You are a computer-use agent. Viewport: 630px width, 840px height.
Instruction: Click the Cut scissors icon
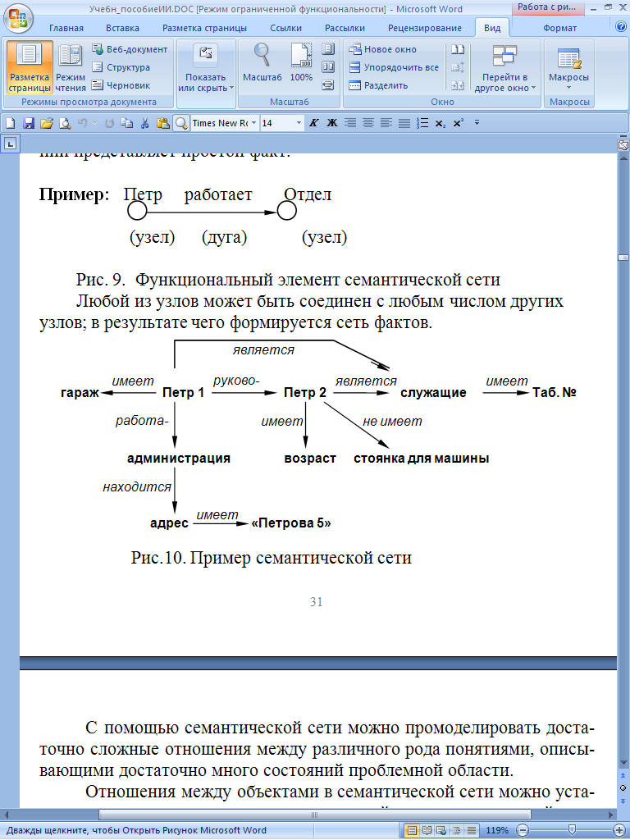[144, 123]
